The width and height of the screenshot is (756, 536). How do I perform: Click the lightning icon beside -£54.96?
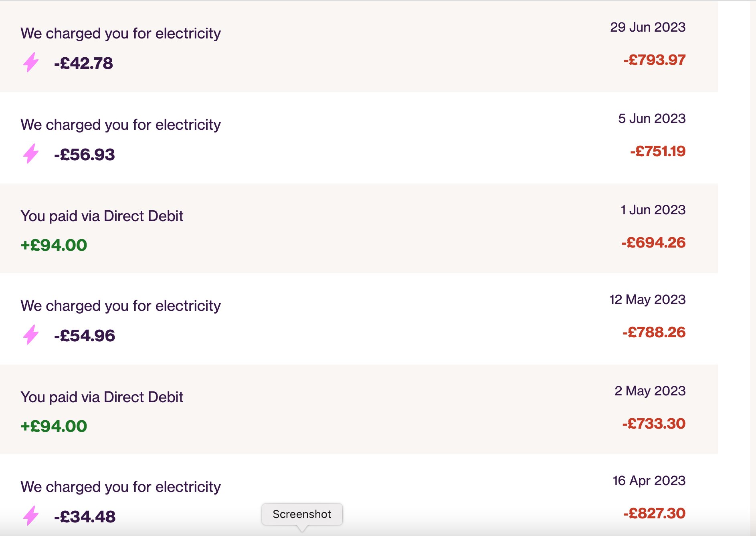[31, 334]
